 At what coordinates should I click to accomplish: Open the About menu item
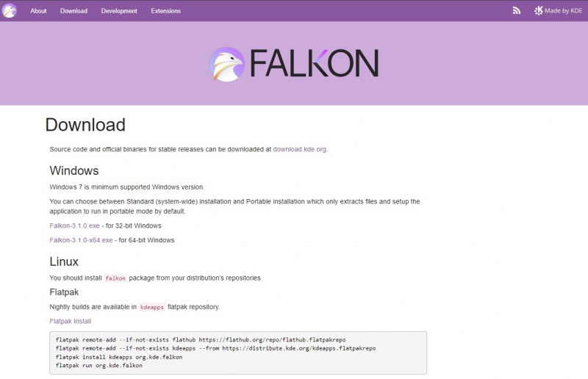point(38,11)
